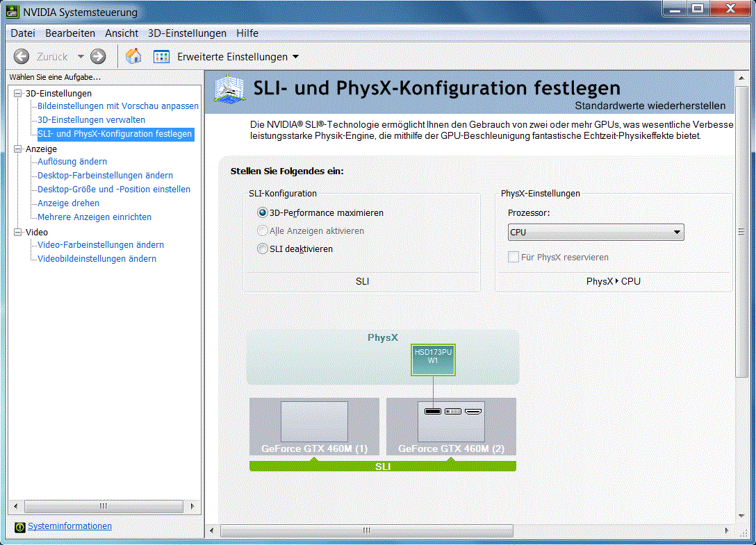Open Erweiterte Einstellungen dropdown
The image size is (756, 545).
238,57
